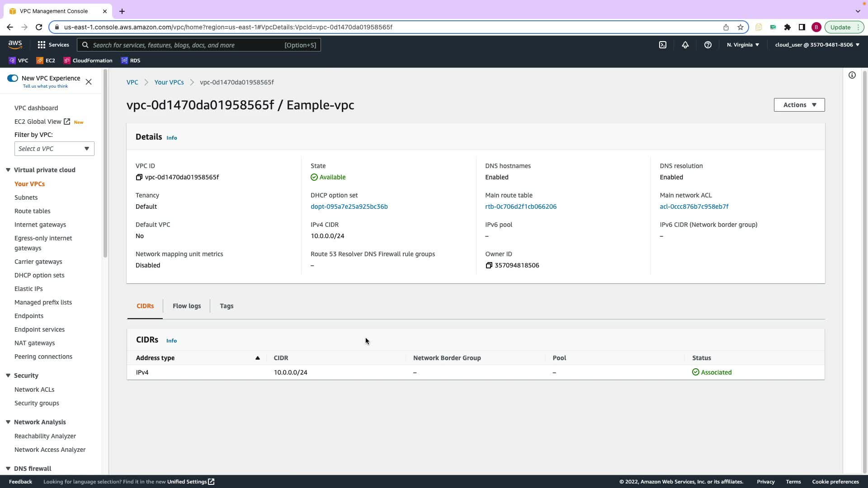Open the info panel icon at right
The width and height of the screenshot is (868, 488).
852,75
